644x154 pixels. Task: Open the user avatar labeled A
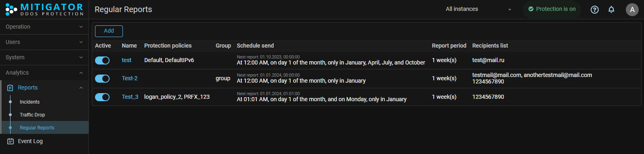tap(632, 10)
